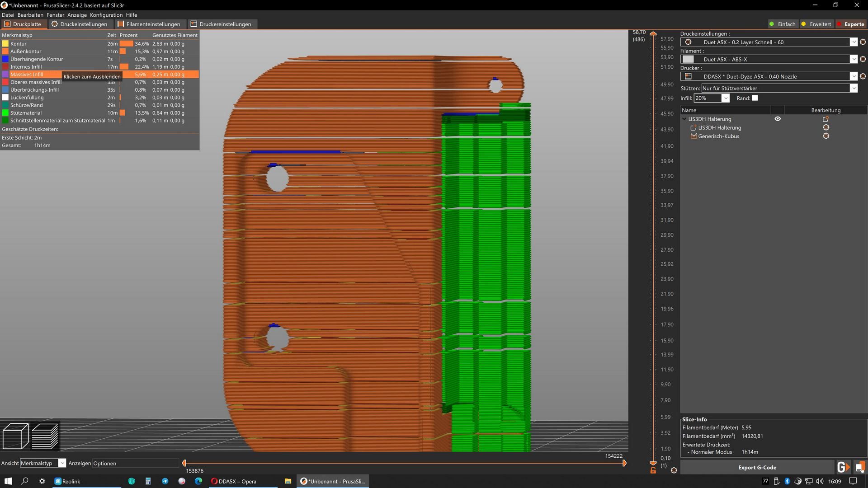Image resolution: width=868 pixels, height=488 pixels.
Task: Click the Lückenfüllung legend row
Action: click(99, 98)
